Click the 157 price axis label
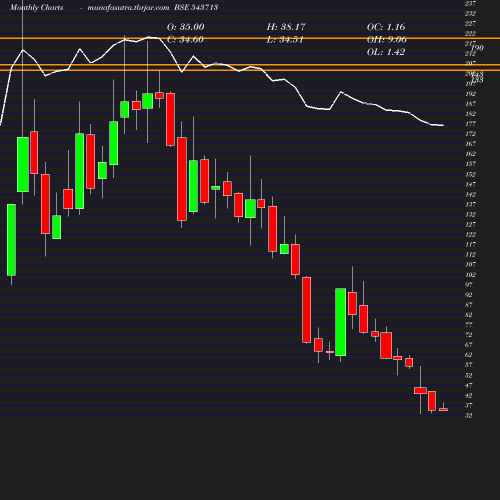500x500 pixels. tap(470, 164)
